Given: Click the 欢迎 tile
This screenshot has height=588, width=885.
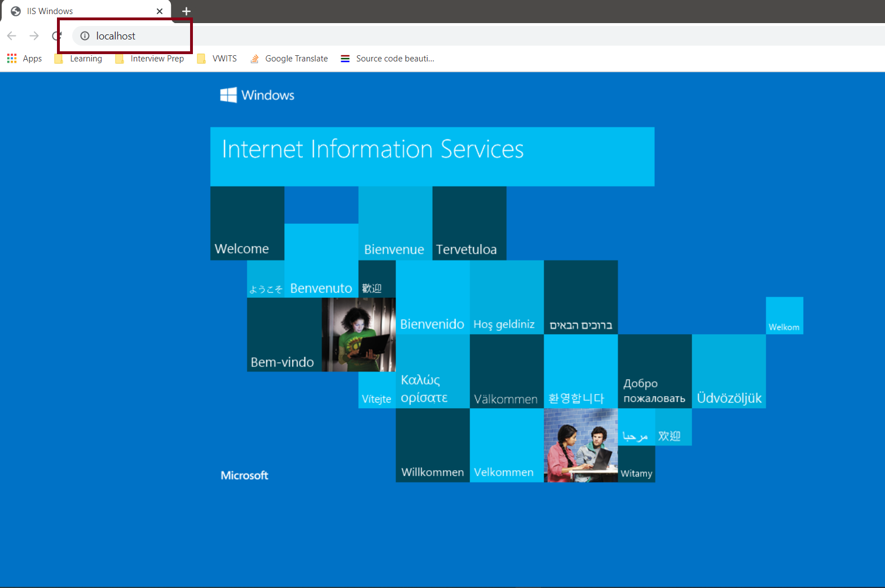Looking at the screenshot, I should 673,427.
